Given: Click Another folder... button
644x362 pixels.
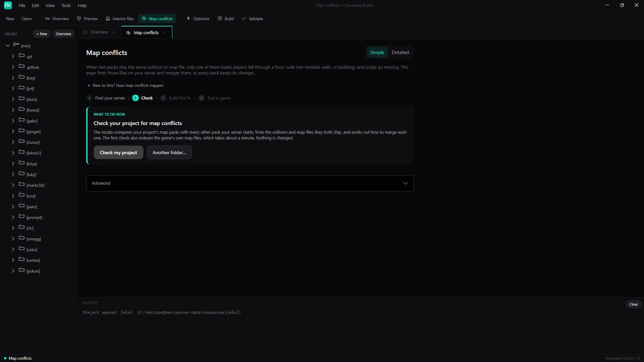Looking at the screenshot, I should click(x=169, y=153).
